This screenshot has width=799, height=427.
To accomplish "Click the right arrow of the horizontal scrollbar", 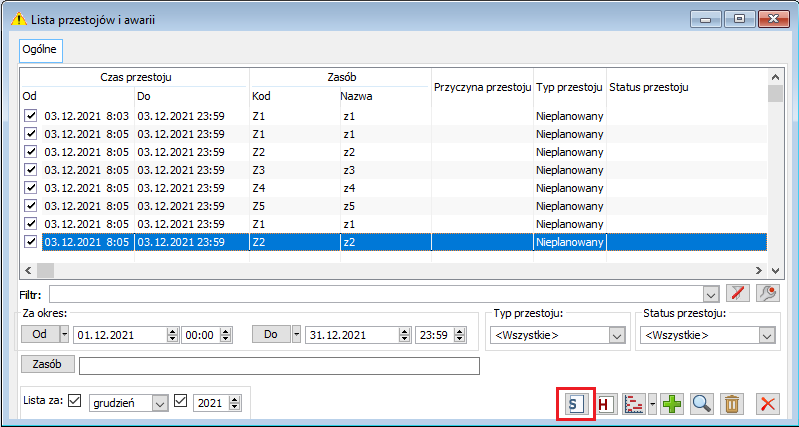I will tap(759, 270).
